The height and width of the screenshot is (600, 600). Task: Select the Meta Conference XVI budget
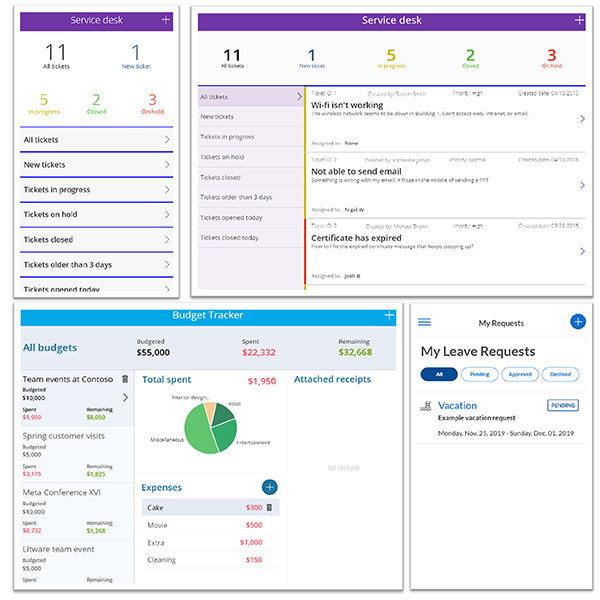coord(77,511)
